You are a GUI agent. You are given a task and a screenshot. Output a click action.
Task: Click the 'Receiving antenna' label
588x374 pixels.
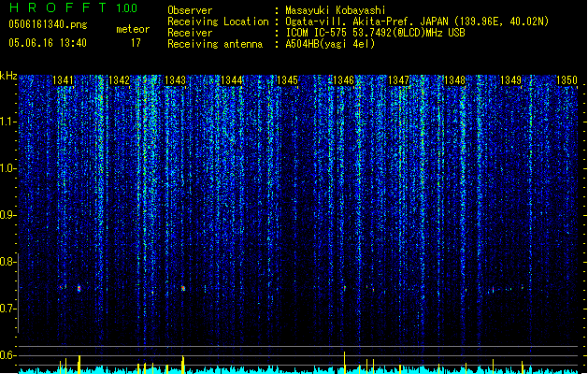[215, 44]
